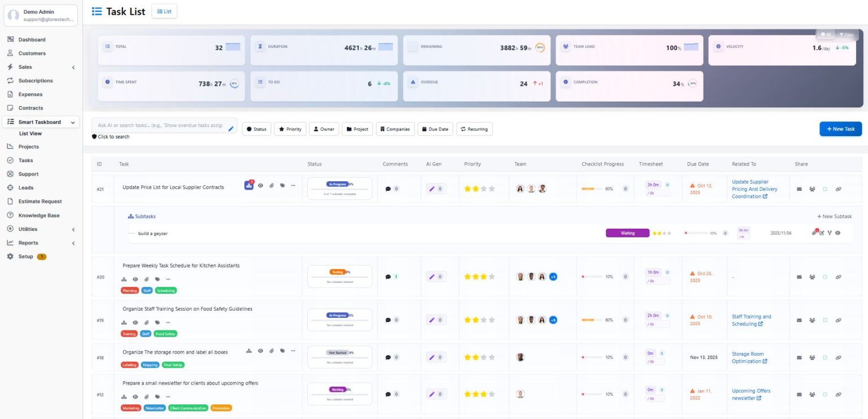This screenshot has height=419, width=868.
Task: Open the Status filter dropdown
Action: 257,129
